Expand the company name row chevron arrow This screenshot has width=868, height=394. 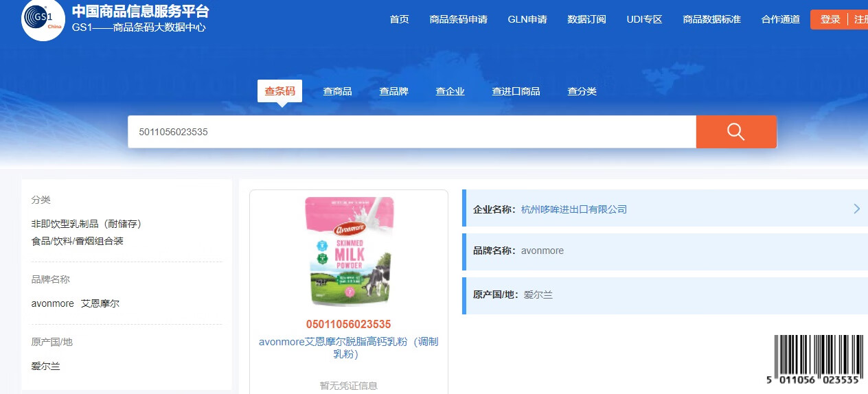point(856,209)
